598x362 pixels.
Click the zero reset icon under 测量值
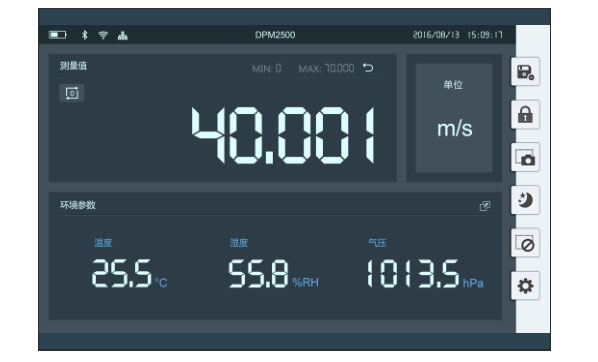pyautogui.click(x=72, y=93)
